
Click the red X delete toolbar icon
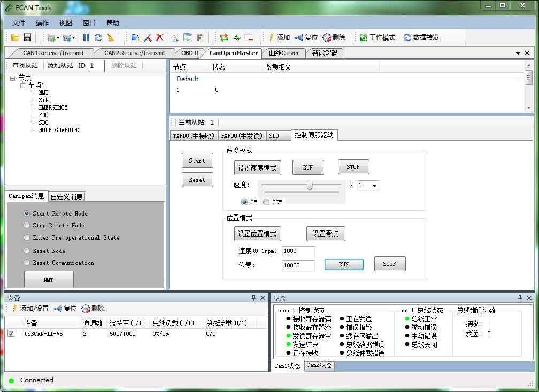(159, 37)
